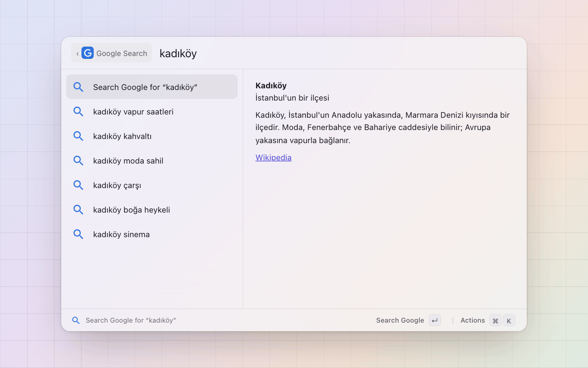Open the kadıköy çarşı suggestion
The image size is (588, 368).
(x=152, y=185)
